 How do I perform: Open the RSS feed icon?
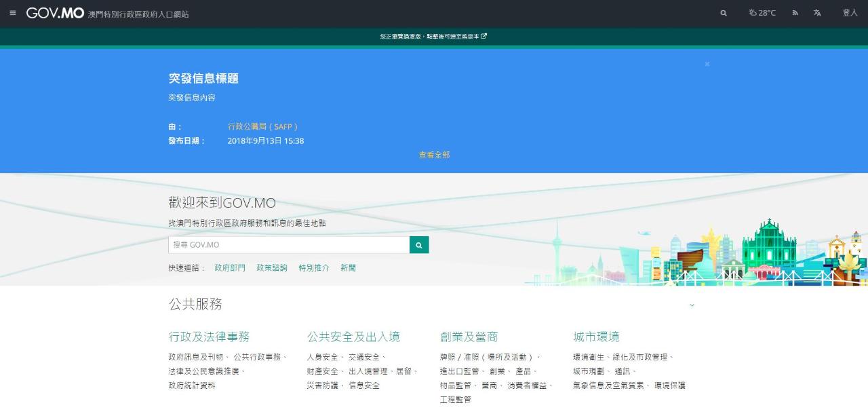(795, 13)
